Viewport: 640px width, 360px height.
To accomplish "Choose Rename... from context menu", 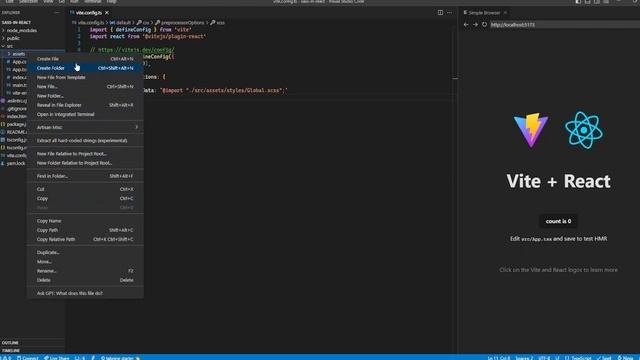I will pos(85,271).
